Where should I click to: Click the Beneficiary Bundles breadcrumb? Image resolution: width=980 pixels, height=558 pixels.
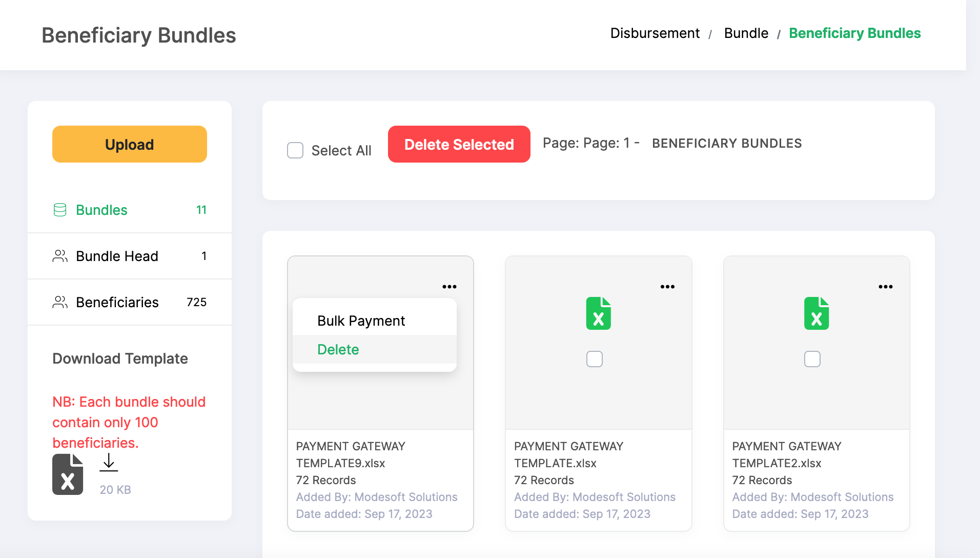pyautogui.click(x=855, y=33)
